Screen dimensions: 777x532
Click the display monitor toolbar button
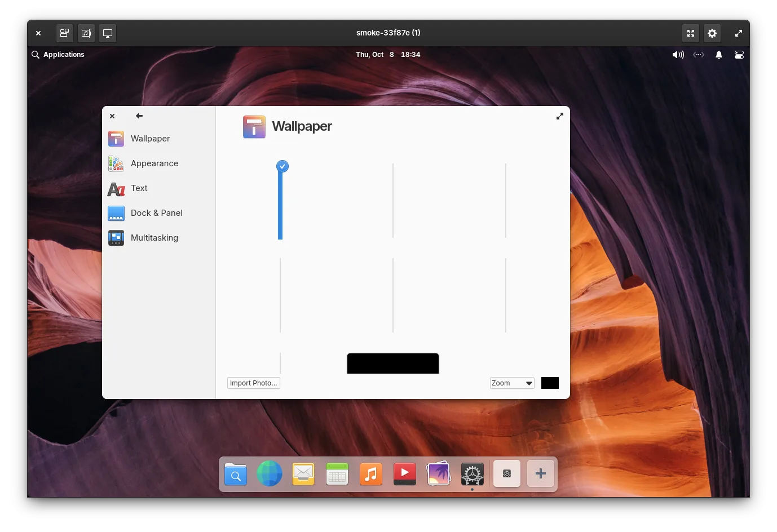[108, 33]
